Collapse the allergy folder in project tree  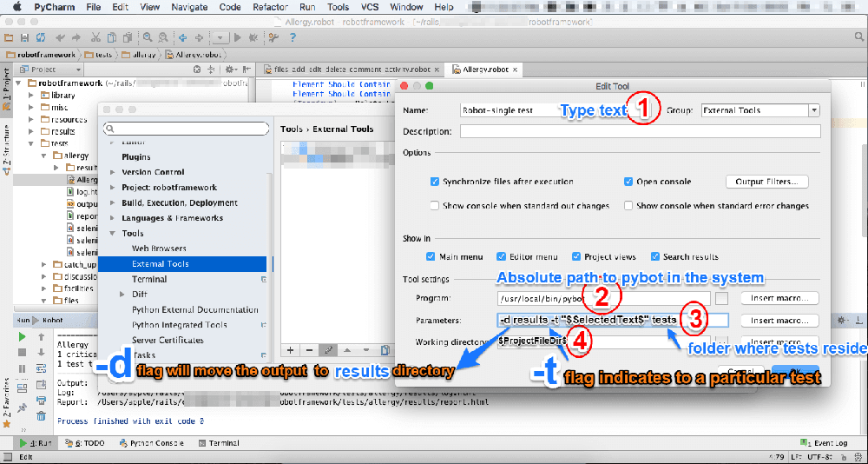[x=43, y=156]
